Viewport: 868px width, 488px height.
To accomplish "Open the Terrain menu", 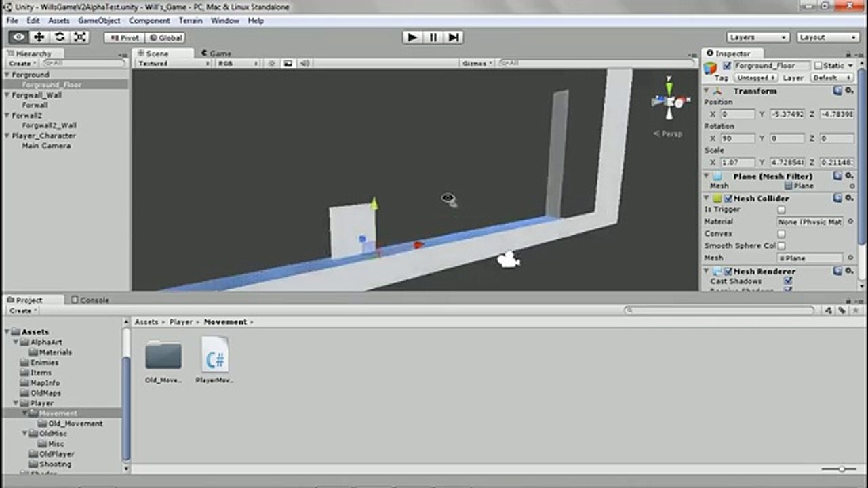I will 191,21.
